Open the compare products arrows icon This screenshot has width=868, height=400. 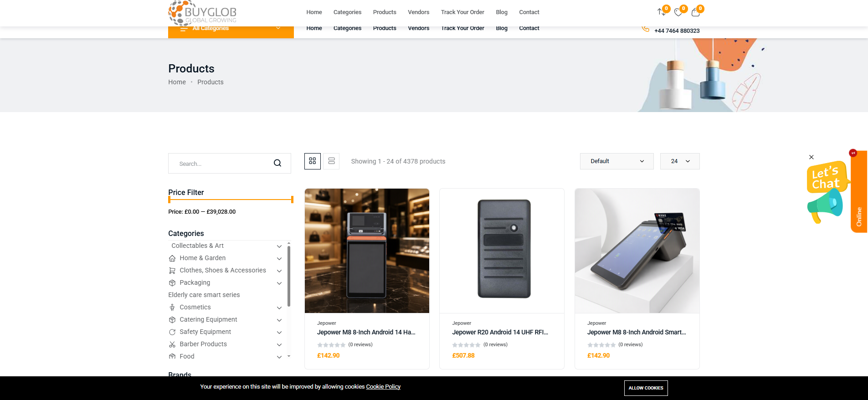tap(662, 12)
